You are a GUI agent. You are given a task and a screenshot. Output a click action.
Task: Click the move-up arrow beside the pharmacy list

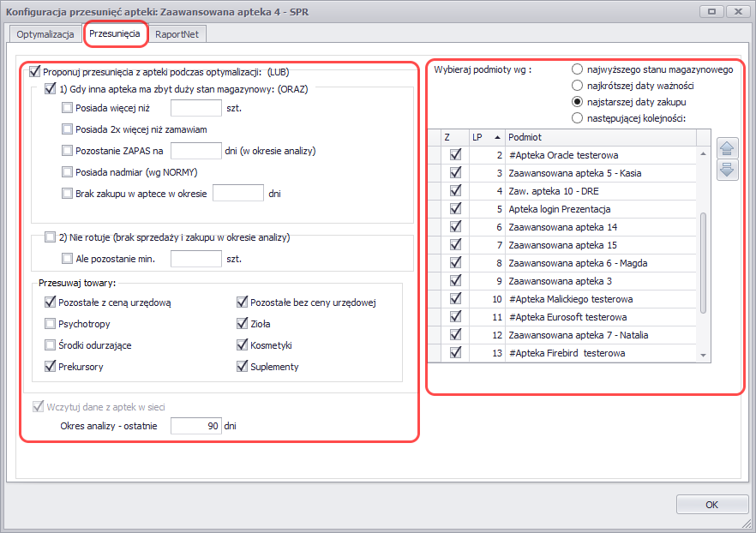click(727, 149)
